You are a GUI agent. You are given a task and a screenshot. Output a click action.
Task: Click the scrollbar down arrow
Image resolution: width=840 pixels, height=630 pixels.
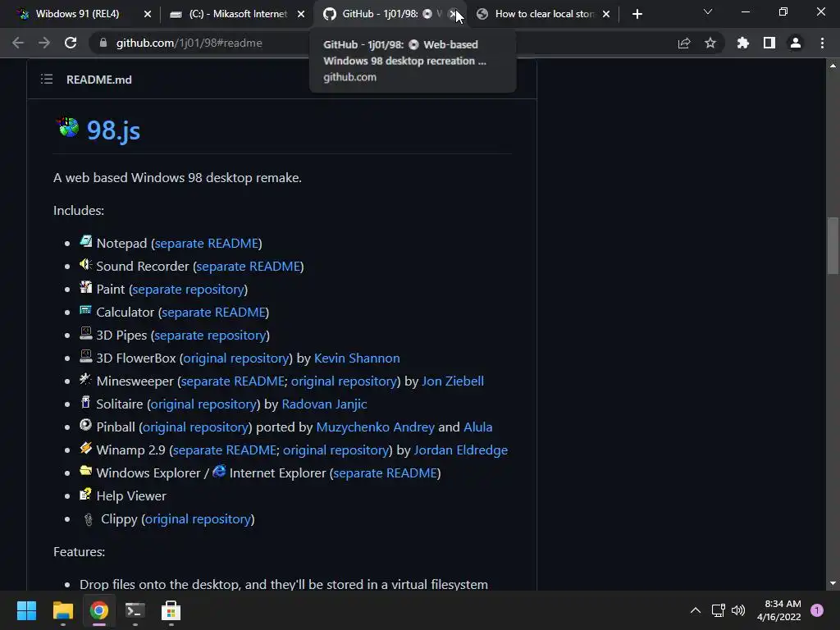833,583
